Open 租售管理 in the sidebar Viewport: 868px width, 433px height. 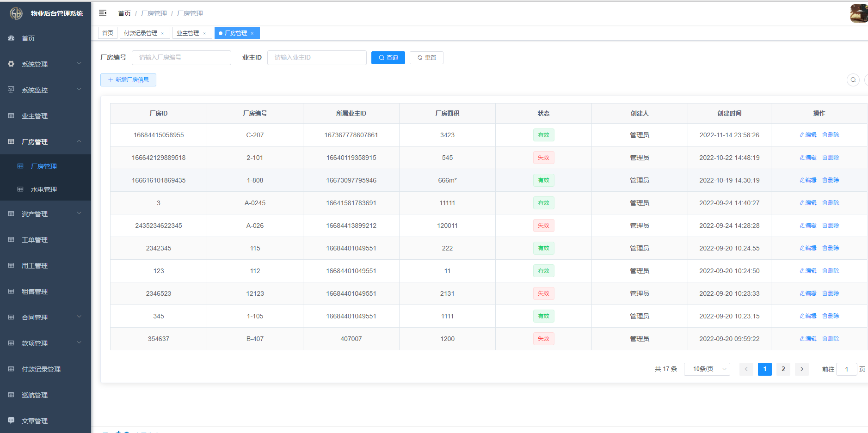click(x=45, y=292)
